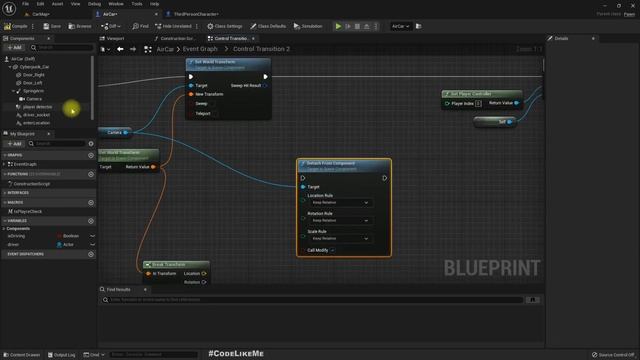This screenshot has height=360, width=640.
Task: Open the Tools menu
Action: 137,4
